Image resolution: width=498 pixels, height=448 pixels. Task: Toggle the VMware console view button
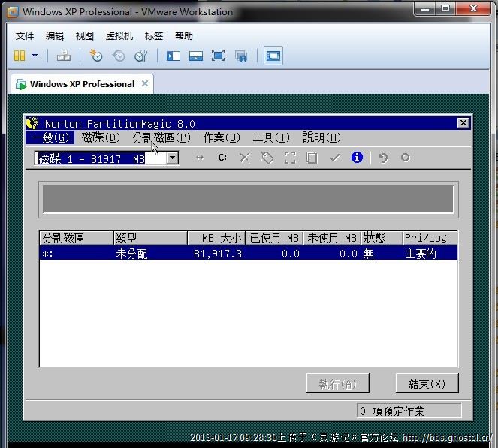[273, 56]
